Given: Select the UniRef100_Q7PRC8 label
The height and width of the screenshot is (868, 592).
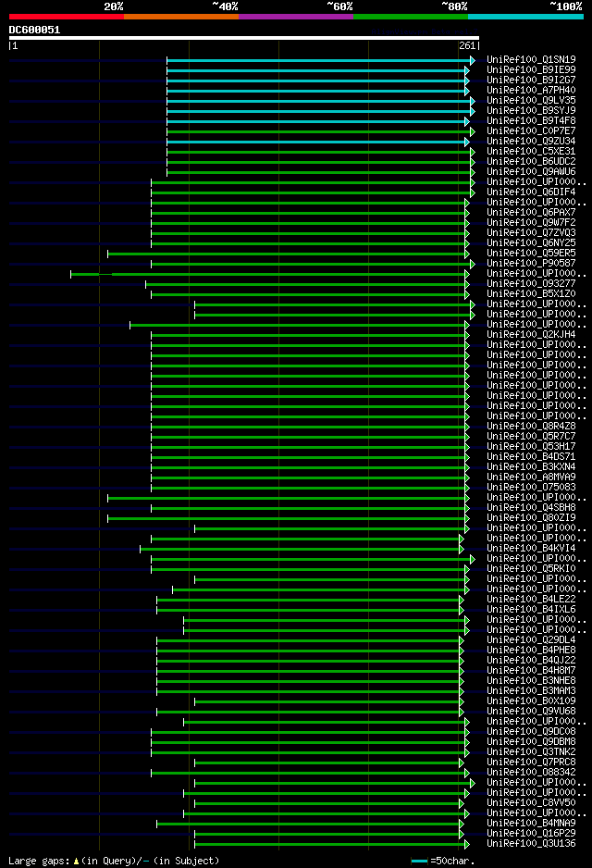Looking at the screenshot, I should [x=531, y=762].
